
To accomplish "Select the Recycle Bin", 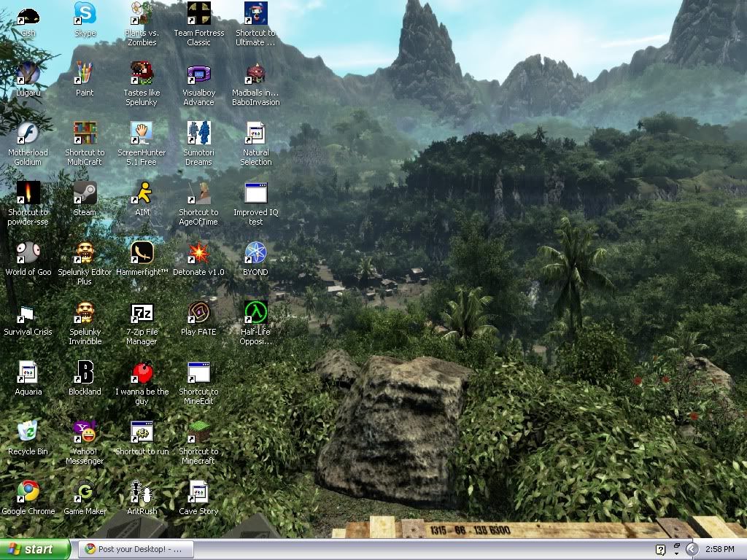I will pyautogui.click(x=28, y=432).
